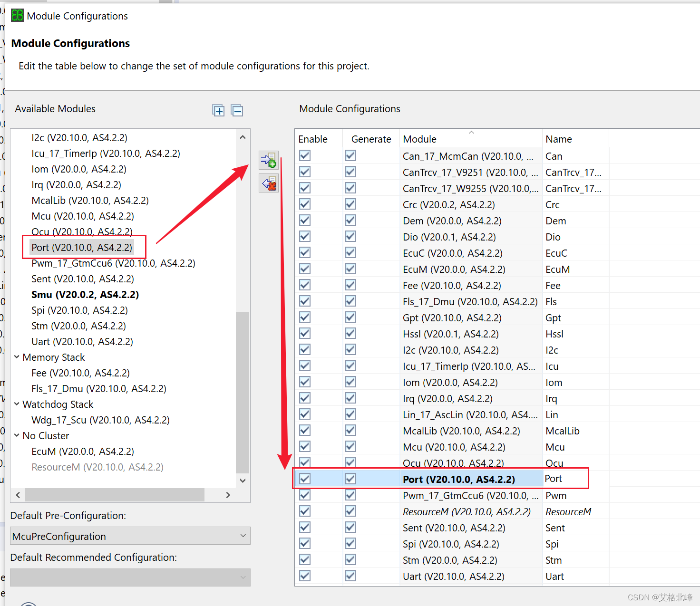Select Smu in the Available Modules list
Screen dimensions: 700x606
click(x=85, y=294)
